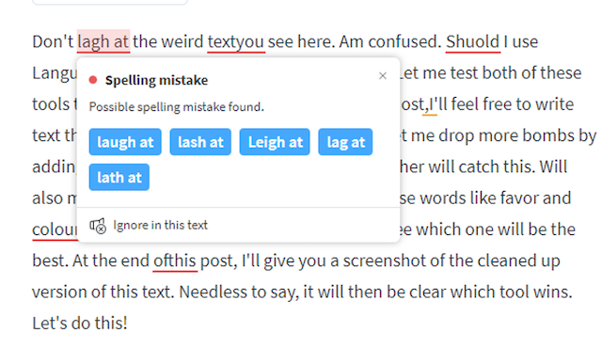Screen dimensions: 602x364
Task: Click the underlined 'ofthis' error
Action: 175,261
